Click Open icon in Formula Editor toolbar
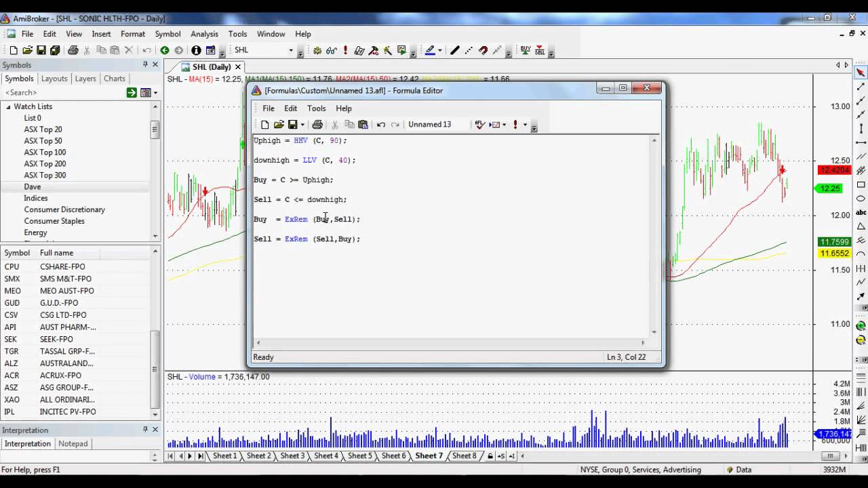The height and width of the screenshot is (488, 868). tap(278, 125)
